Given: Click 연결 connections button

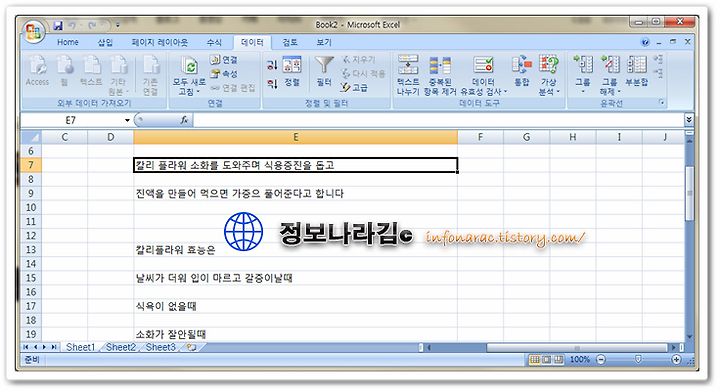Looking at the screenshot, I should point(224,60).
